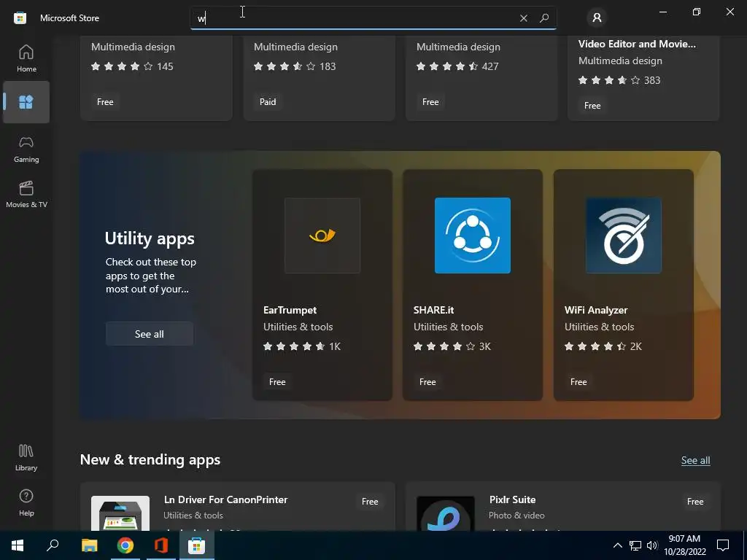The image size is (747, 560).
Task: Show hidden system tray icons
Action: point(617,545)
